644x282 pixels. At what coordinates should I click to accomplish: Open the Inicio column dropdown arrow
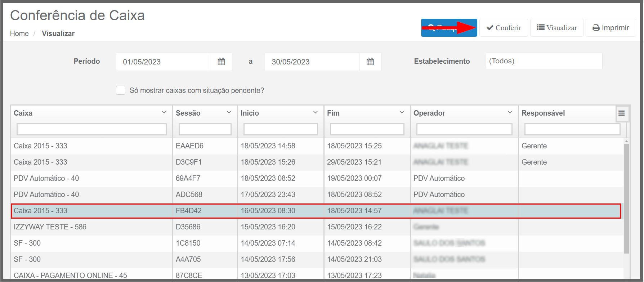(x=316, y=113)
